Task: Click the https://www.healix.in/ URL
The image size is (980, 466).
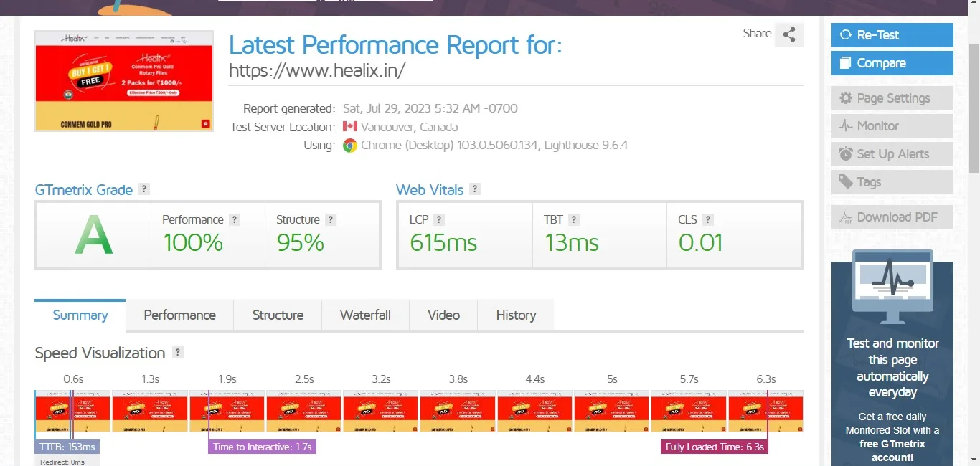Action: tap(317, 70)
